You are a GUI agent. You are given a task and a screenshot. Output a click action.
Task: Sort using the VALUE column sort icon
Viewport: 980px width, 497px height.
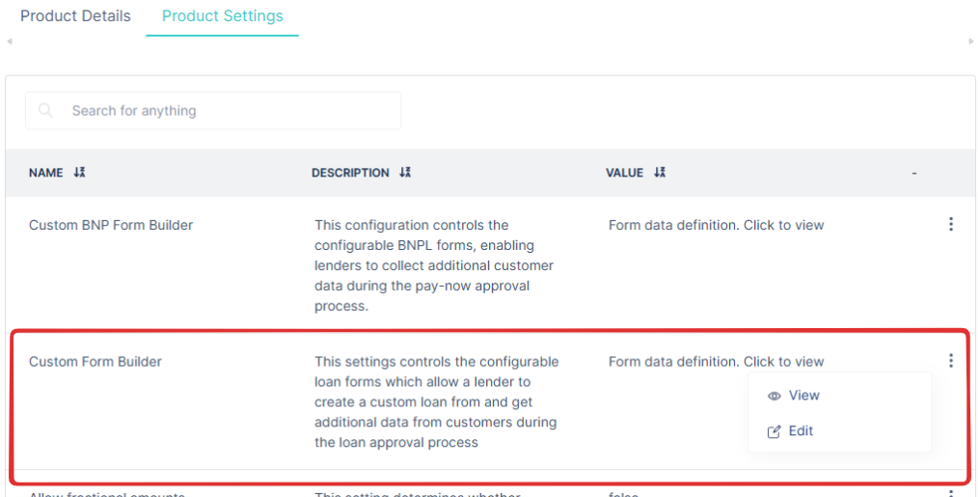click(x=660, y=173)
